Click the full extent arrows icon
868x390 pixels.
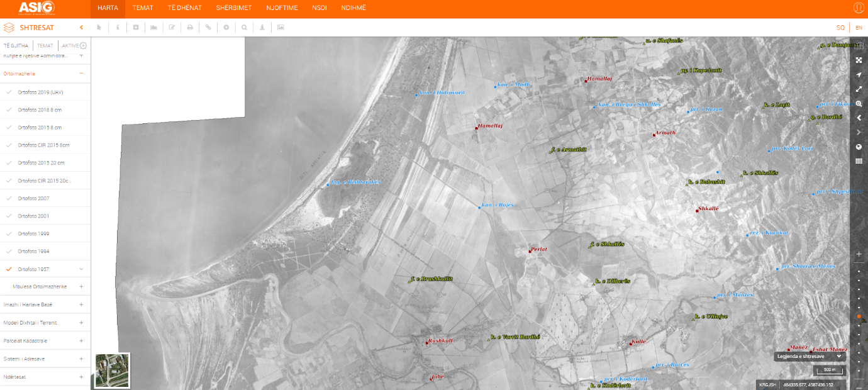[x=859, y=60]
